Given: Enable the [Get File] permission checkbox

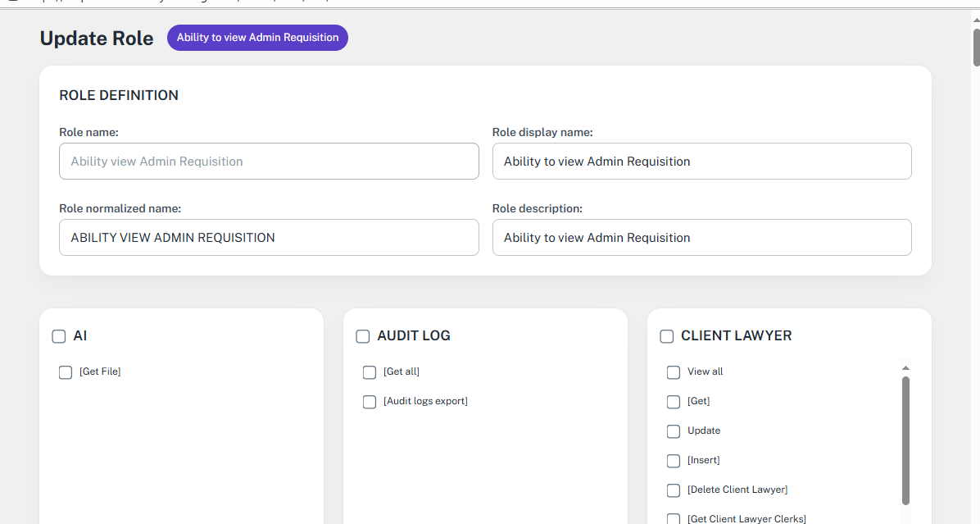Looking at the screenshot, I should click(x=66, y=372).
